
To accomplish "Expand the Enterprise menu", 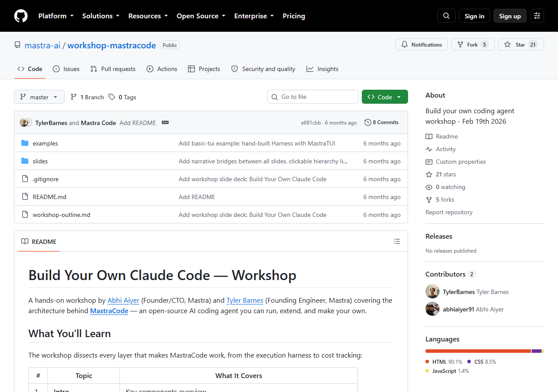I will [x=254, y=16].
